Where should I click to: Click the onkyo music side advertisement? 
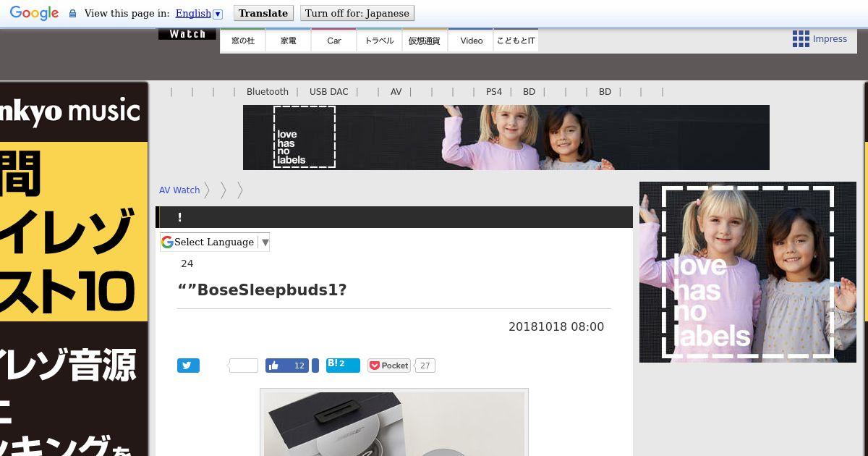tap(74, 269)
